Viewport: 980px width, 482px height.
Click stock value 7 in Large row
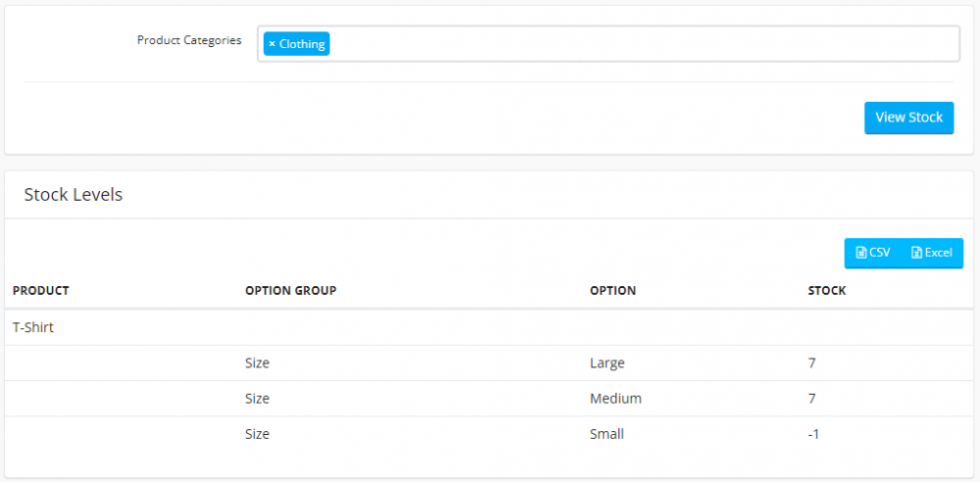[x=811, y=363]
